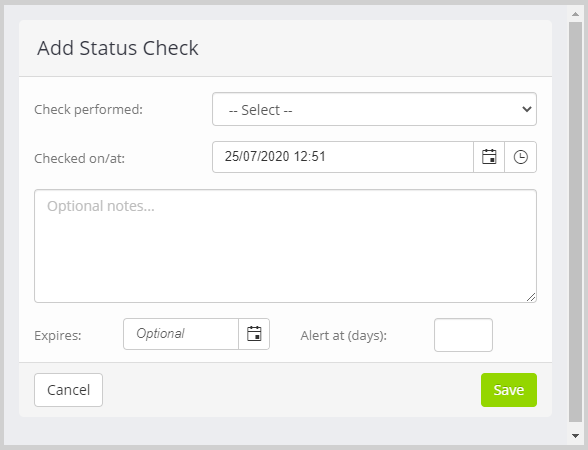The width and height of the screenshot is (588, 450).
Task: Open the Check performed "-- Select --" dropdown
Action: (374, 109)
